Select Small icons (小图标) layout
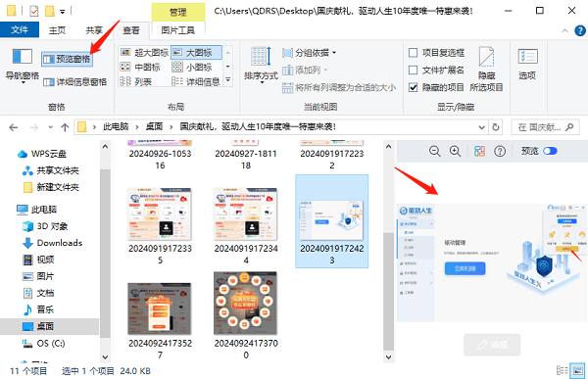Screen dimensions: 588x379 (x=192, y=68)
